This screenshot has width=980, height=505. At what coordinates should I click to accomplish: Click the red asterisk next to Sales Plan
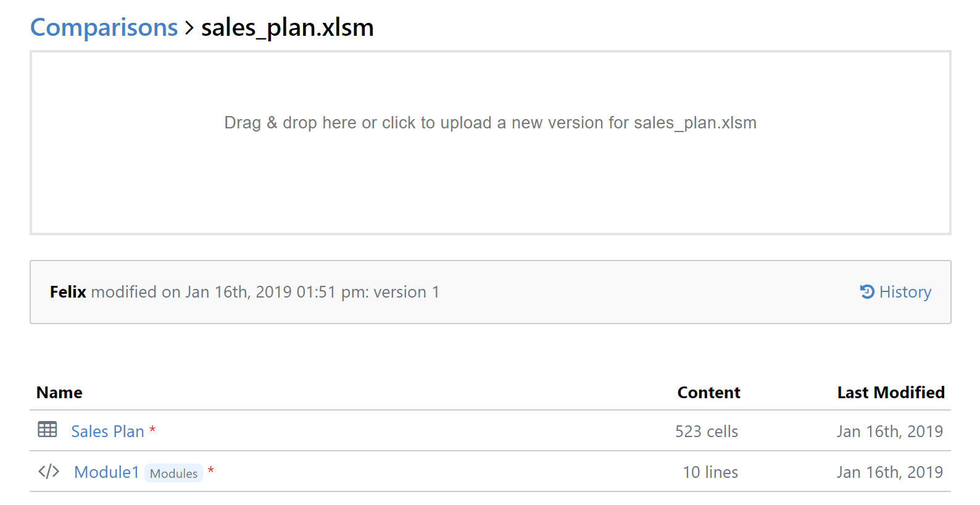(x=152, y=430)
